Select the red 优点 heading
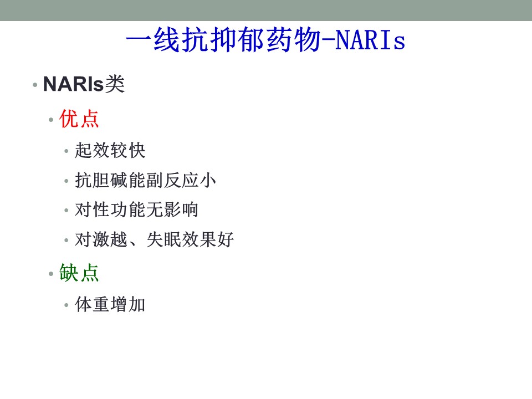 pyautogui.click(x=79, y=119)
